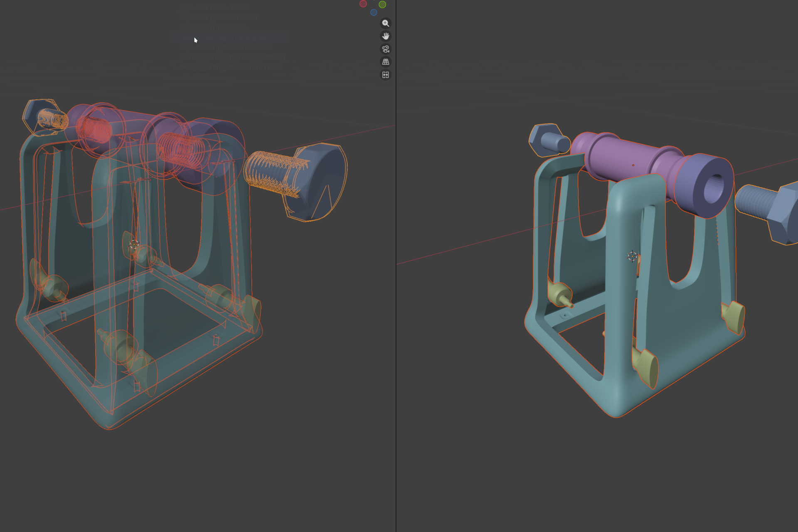
Task: Click the divider between the two viewports
Action: tap(396, 266)
